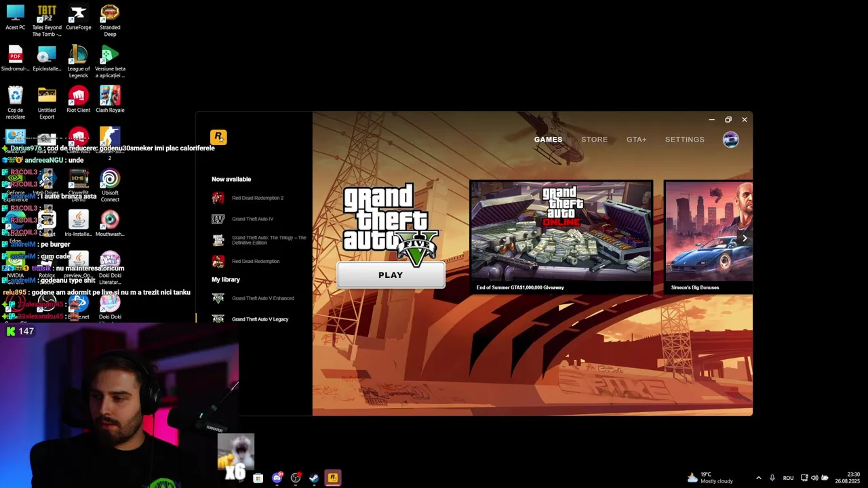The width and height of the screenshot is (868, 488).
Task: Show next news card with right arrow
Action: pyautogui.click(x=744, y=238)
